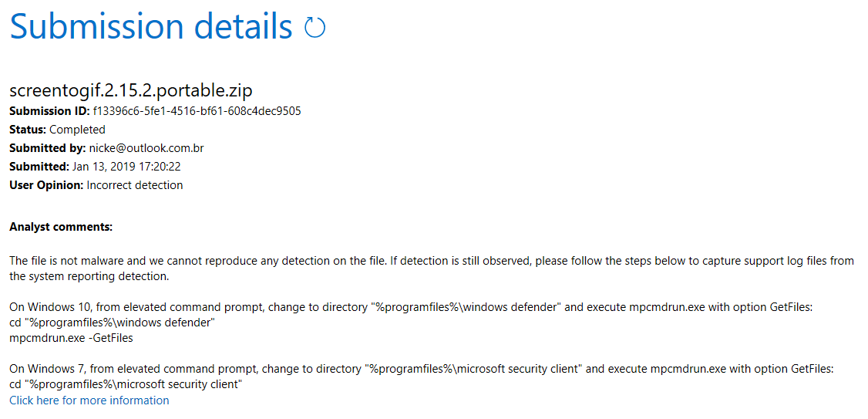Click the User Opinion label
The image size is (868, 419).
[47, 185]
